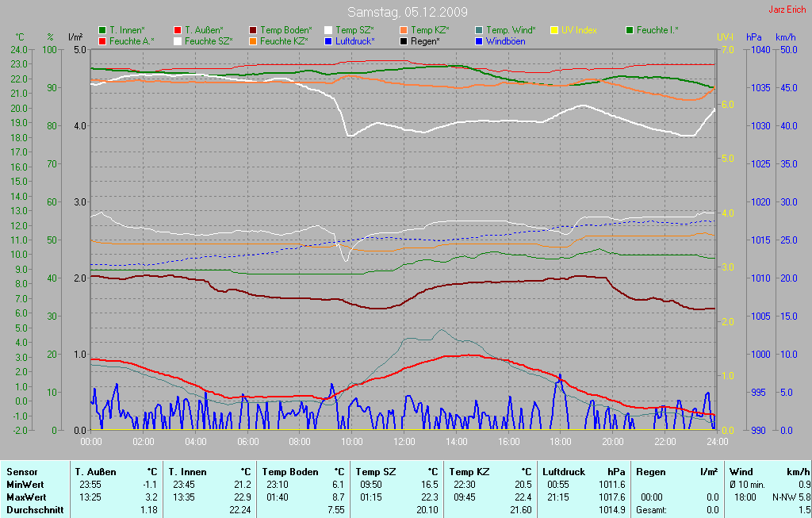Click the chart title Samstag, 05.12.2009
Viewport: 812px width, 518px height.
[407, 13]
